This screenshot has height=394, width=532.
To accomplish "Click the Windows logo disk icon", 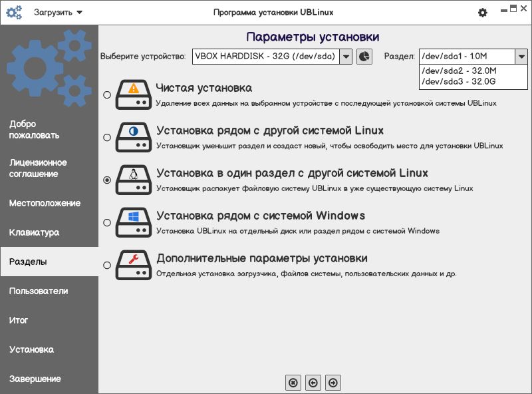I will 134,222.
